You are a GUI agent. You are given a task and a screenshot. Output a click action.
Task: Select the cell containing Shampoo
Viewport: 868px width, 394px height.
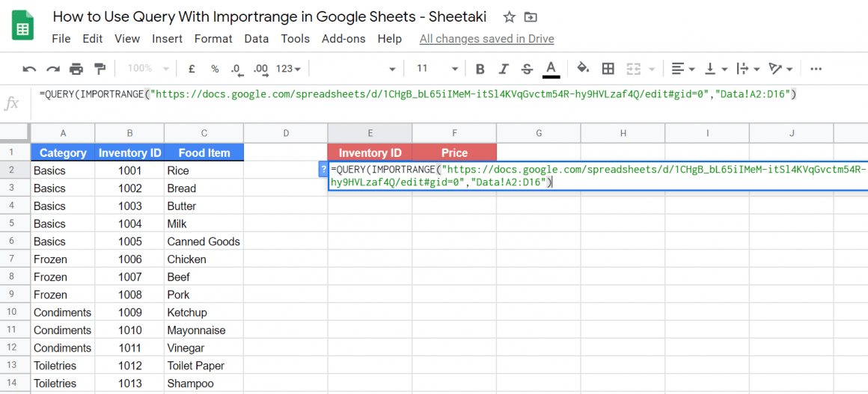[204, 383]
